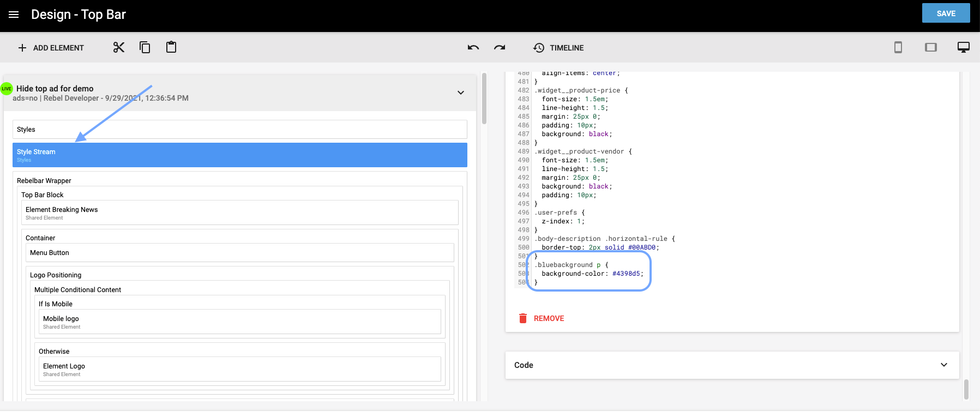
Task: Click the copy element icon
Action: [x=145, y=48]
